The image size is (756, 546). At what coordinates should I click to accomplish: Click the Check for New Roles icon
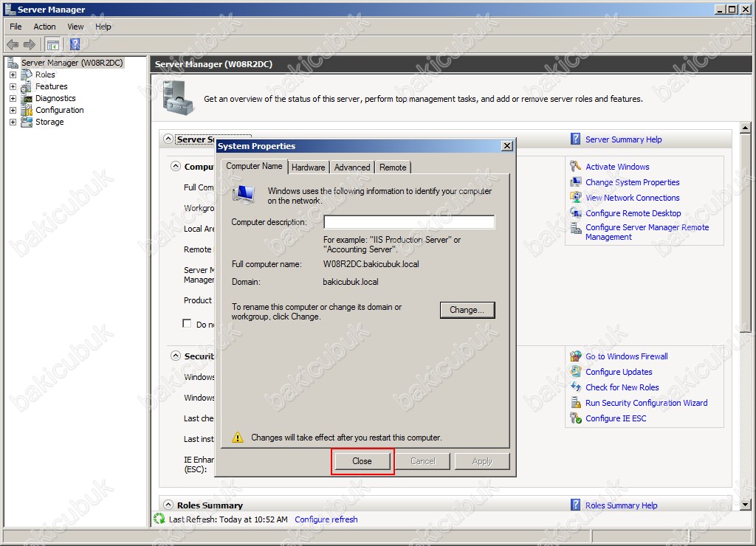pos(576,387)
